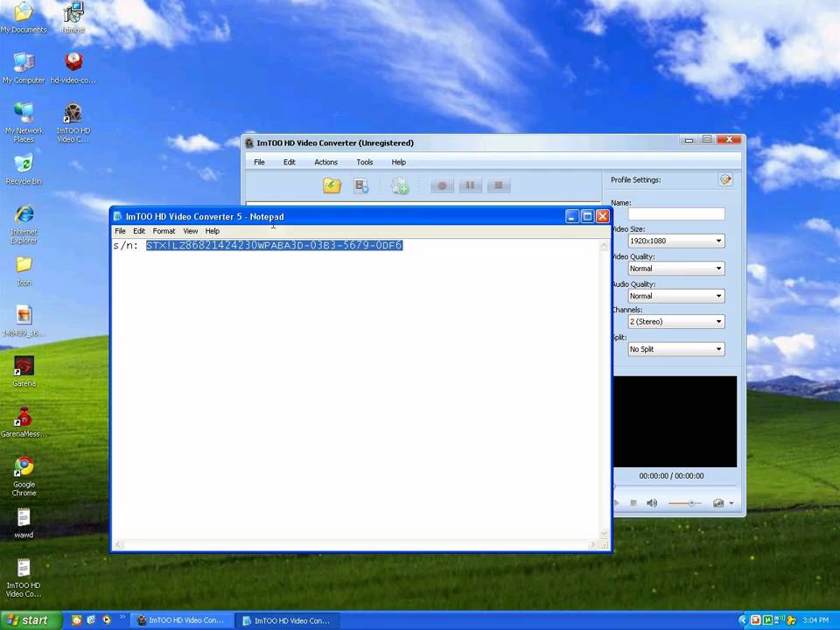Click the Stop button in ImTOO toolbar
840x630 pixels.
tap(499, 185)
